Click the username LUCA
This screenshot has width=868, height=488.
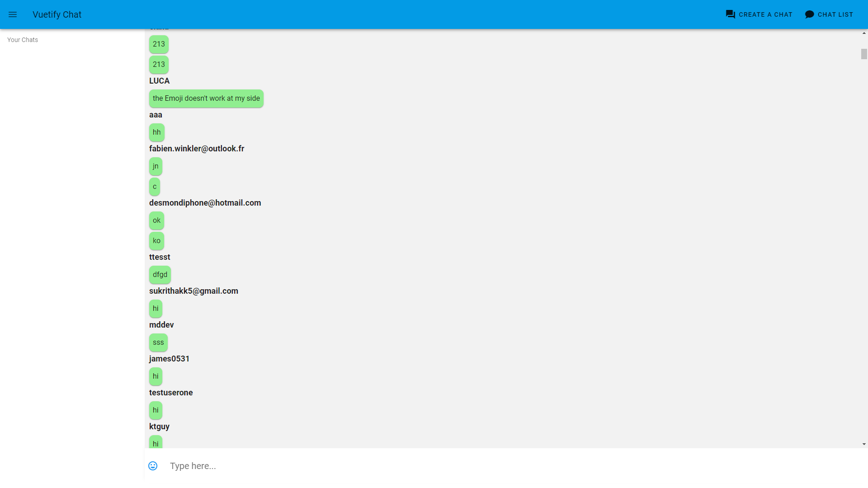[x=159, y=81]
